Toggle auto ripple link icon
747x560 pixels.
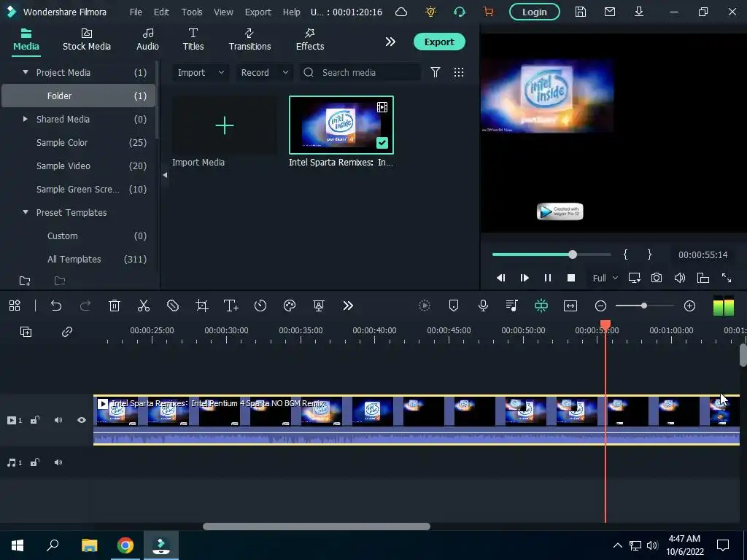pos(66,332)
